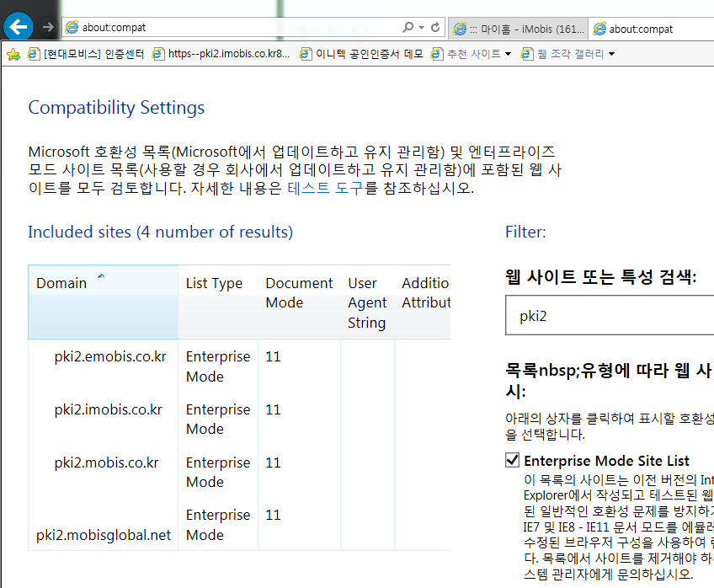The width and height of the screenshot is (714, 588).
Task: Click Enterprise Mode cell for pki2.imobis.co.kr
Action: point(218,419)
